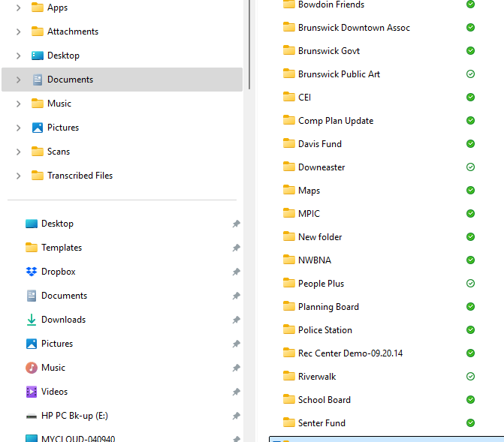Select the Senter Fund folder
This screenshot has height=442, width=504.
coord(321,423)
